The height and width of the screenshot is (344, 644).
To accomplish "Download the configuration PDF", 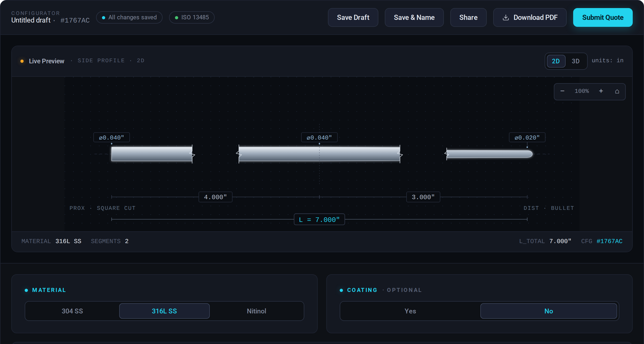I will 530,17.
